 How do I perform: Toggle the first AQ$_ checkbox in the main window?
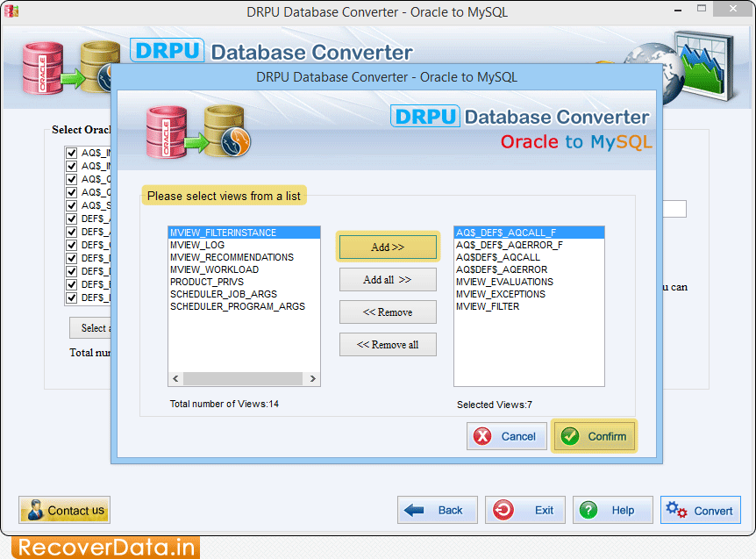(71, 153)
